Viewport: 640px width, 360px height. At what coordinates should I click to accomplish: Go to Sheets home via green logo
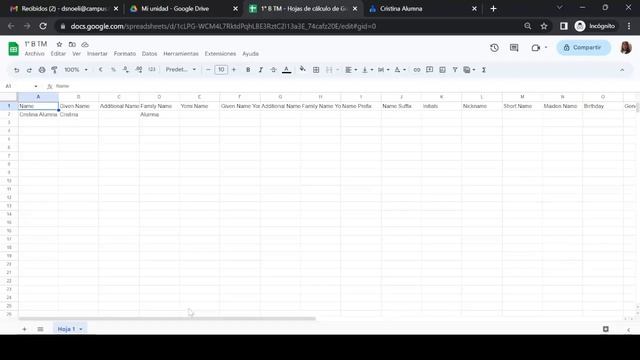(x=13, y=49)
